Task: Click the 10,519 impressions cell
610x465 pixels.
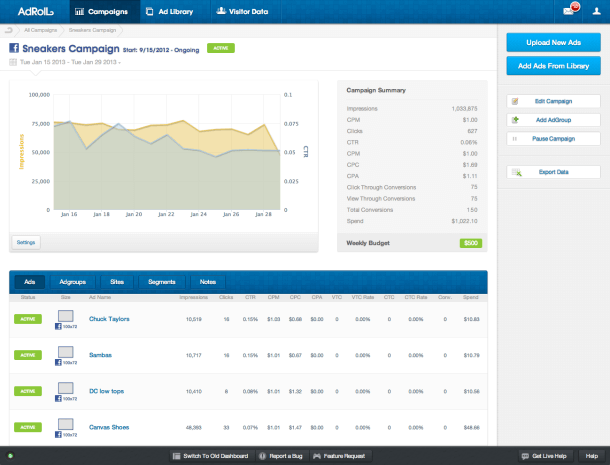Action: (x=194, y=319)
